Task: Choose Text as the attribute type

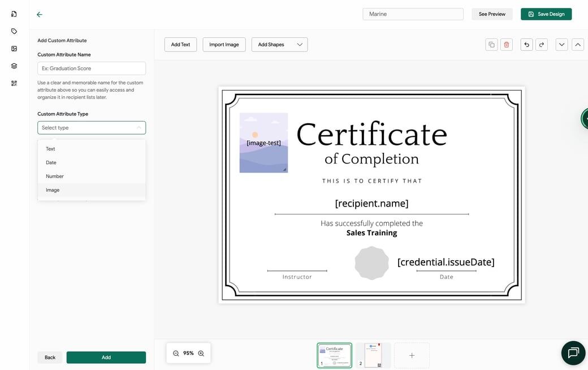Action: pyautogui.click(x=92, y=149)
